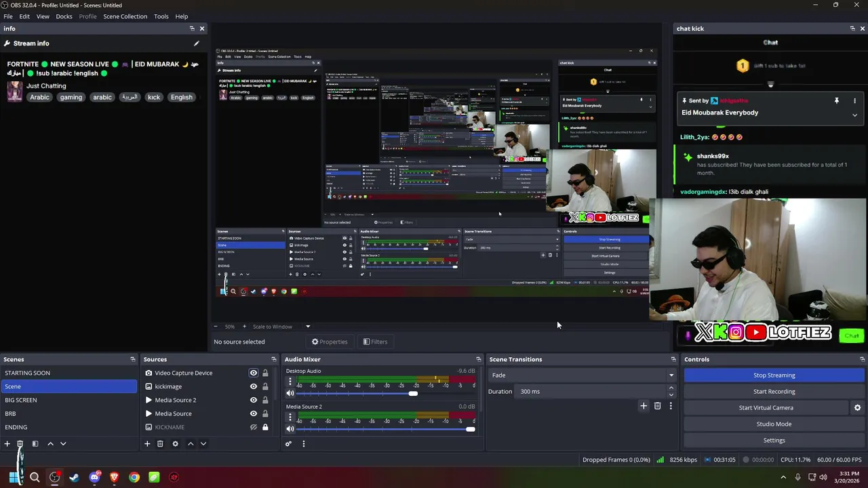Screen dimensions: 868x488
Task: Open Discord from the taskbar
Action: (94, 477)
